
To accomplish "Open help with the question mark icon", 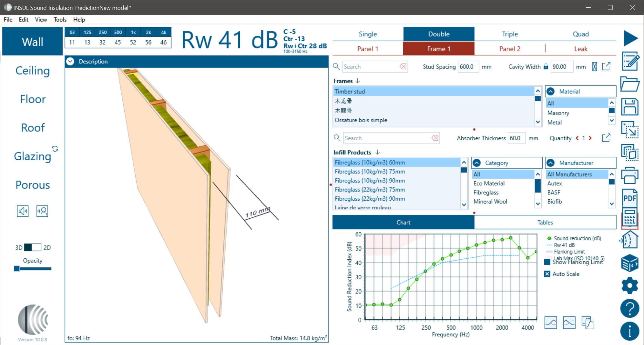I will 630,308.
